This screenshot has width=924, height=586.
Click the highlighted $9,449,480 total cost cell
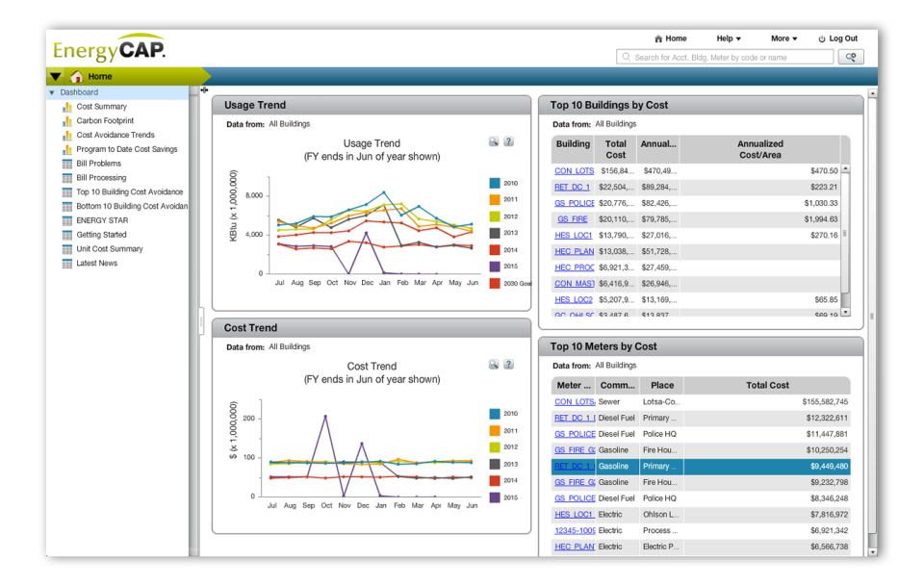click(x=767, y=467)
